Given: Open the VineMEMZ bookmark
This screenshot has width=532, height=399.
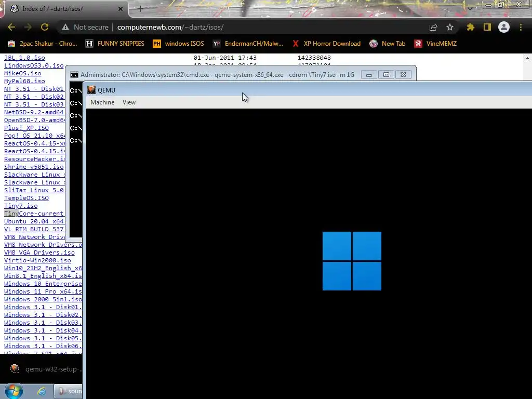Looking at the screenshot, I should [435, 44].
